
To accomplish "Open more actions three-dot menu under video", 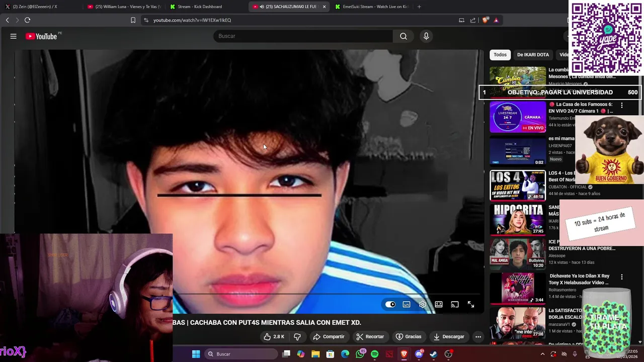I will pos(478,336).
